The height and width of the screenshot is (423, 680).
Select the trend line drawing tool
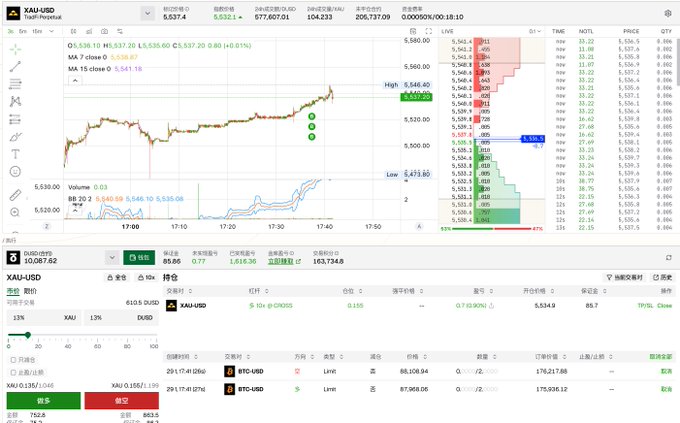pyautogui.click(x=15, y=66)
